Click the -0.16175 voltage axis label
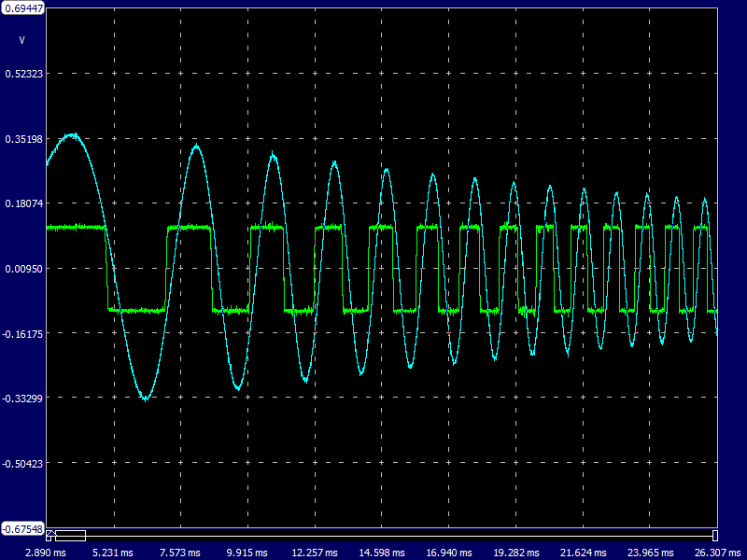Image resolution: width=747 pixels, height=560 pixels. (x=22, y=334)
